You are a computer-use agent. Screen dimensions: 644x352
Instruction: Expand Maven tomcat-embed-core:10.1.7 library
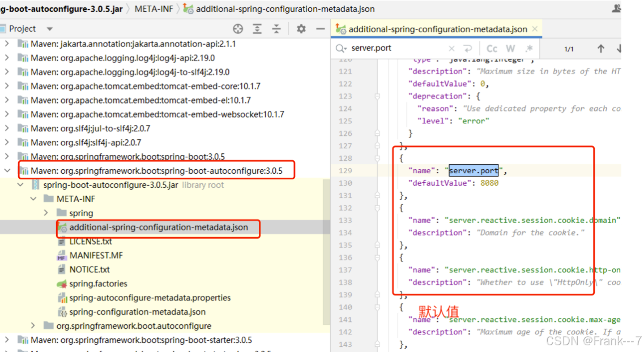pyautogui.click(x=7, y=86)
